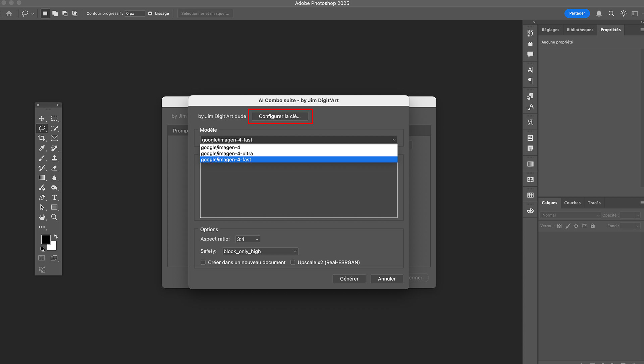Switch to the Couches tab
The width and height of the screenshot is (644, 364).
point(572,203)
